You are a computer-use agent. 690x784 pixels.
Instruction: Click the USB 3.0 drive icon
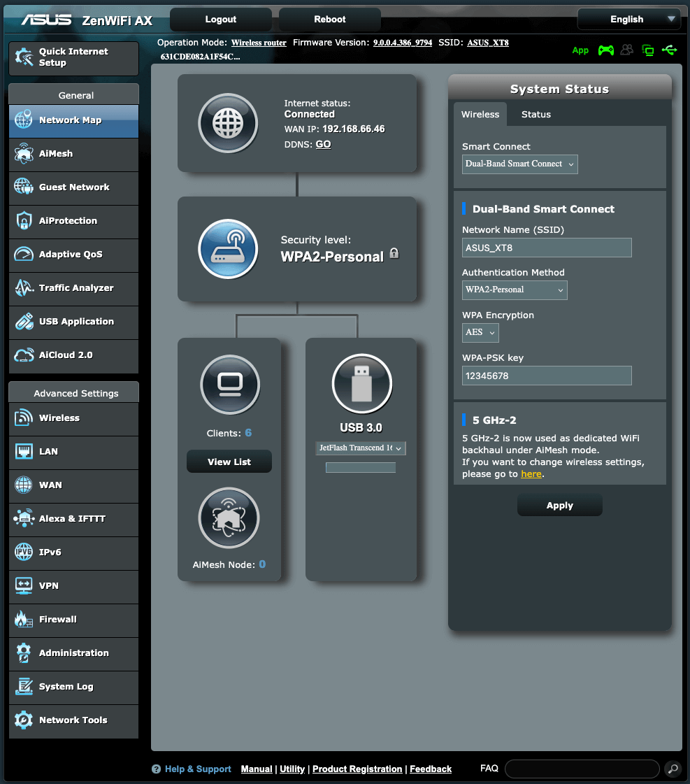pos(361,383)
